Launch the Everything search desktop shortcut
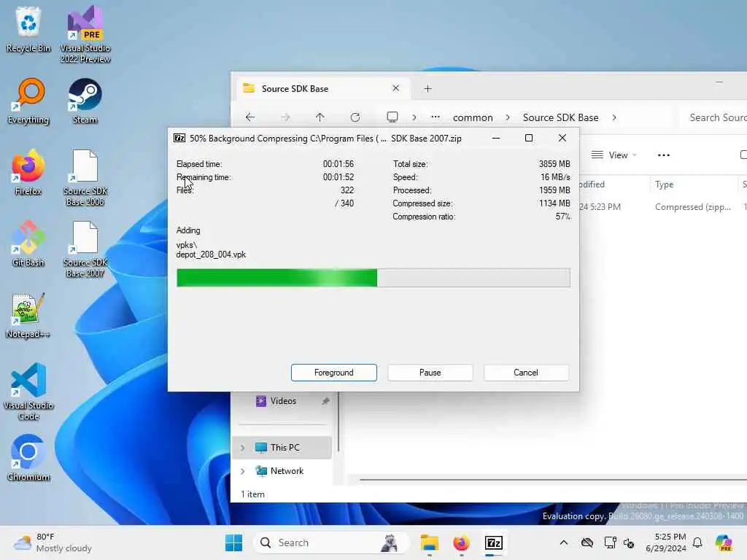This screenshot has width=747, height=560. coord(28,101)
